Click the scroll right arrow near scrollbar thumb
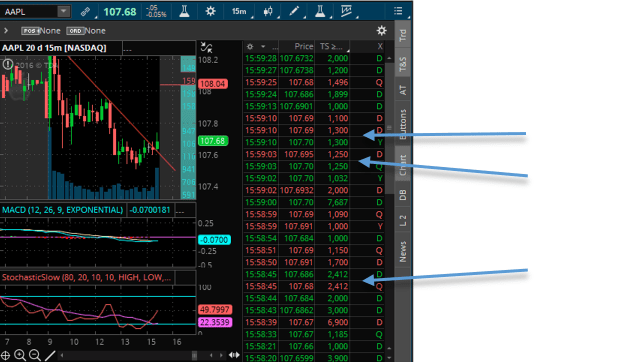617x362 pixels. click(x=222, y=355)
